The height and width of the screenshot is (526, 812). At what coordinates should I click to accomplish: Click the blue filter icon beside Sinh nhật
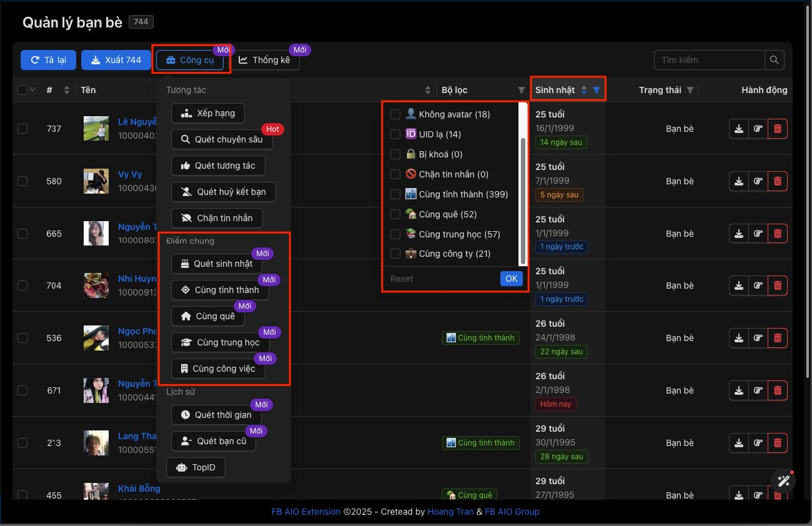[597, 90]
